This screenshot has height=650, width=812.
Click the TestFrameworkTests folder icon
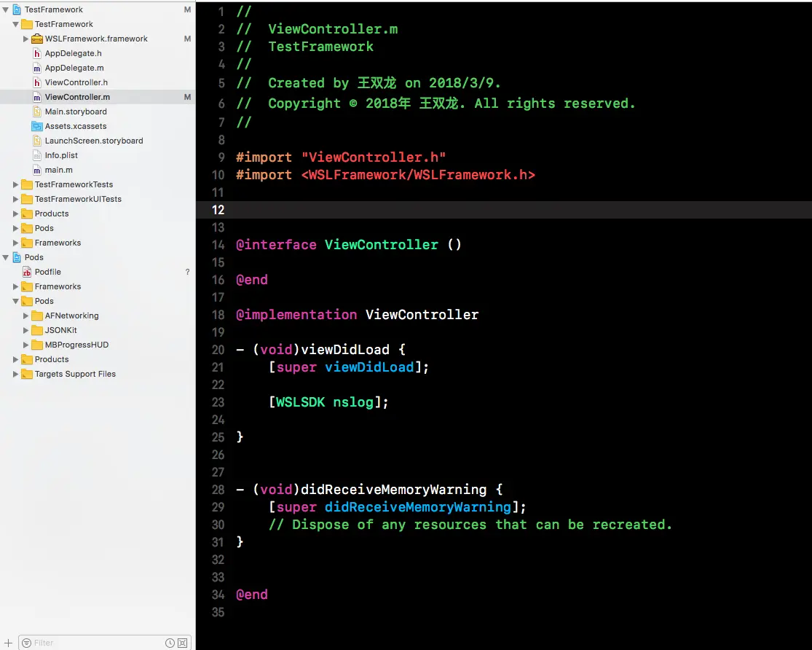(x=27, y=184)
